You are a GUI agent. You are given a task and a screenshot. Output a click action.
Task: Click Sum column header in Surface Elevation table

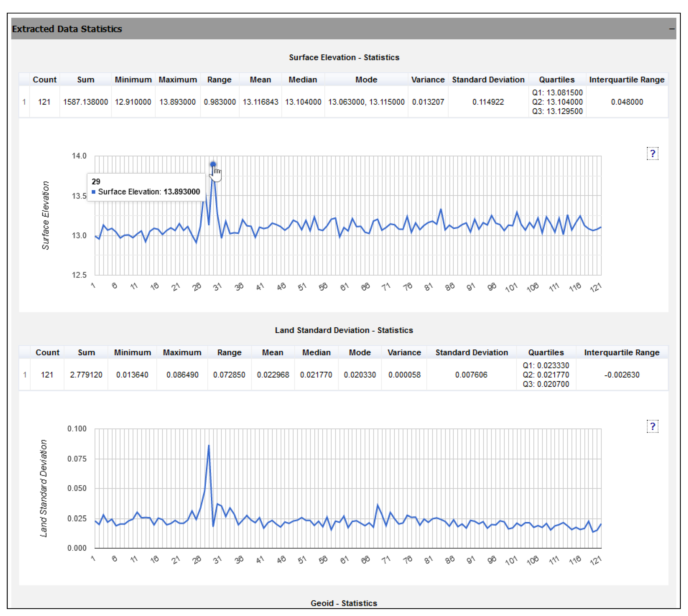tap(86, 80)
